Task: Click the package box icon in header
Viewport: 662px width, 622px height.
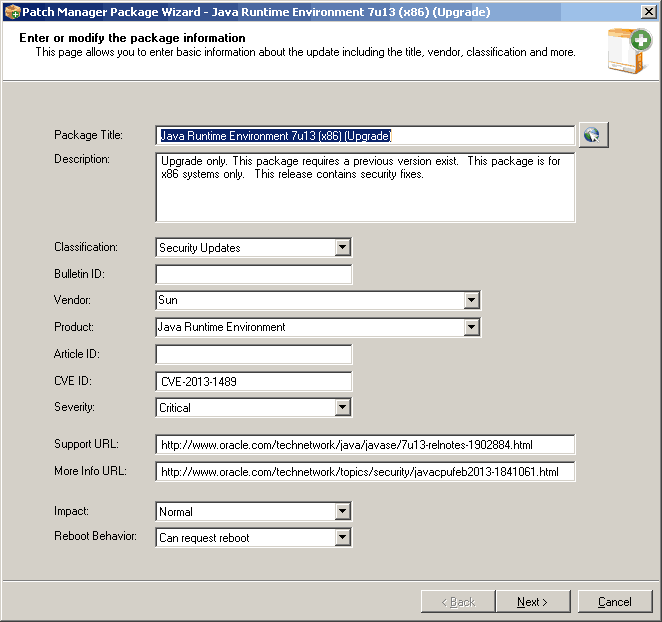Action: pos(629,50)
